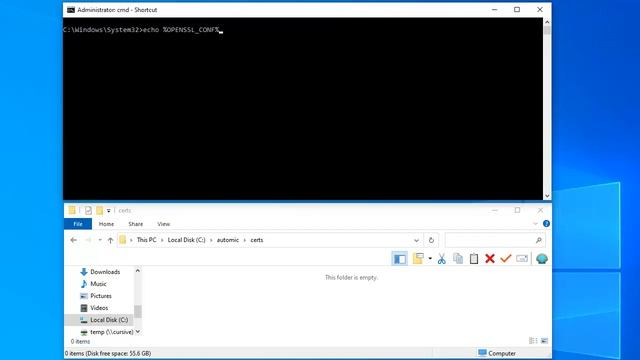Expand the chevron after automic in the path
Image resolution: width=640 pixels, height=360 pixels.
pos(245,240)
